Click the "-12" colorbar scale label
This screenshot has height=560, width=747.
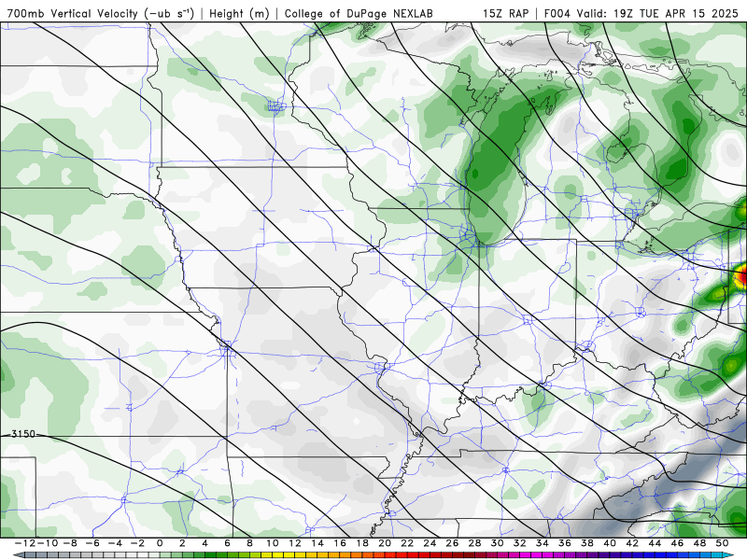tap(24, 543)
